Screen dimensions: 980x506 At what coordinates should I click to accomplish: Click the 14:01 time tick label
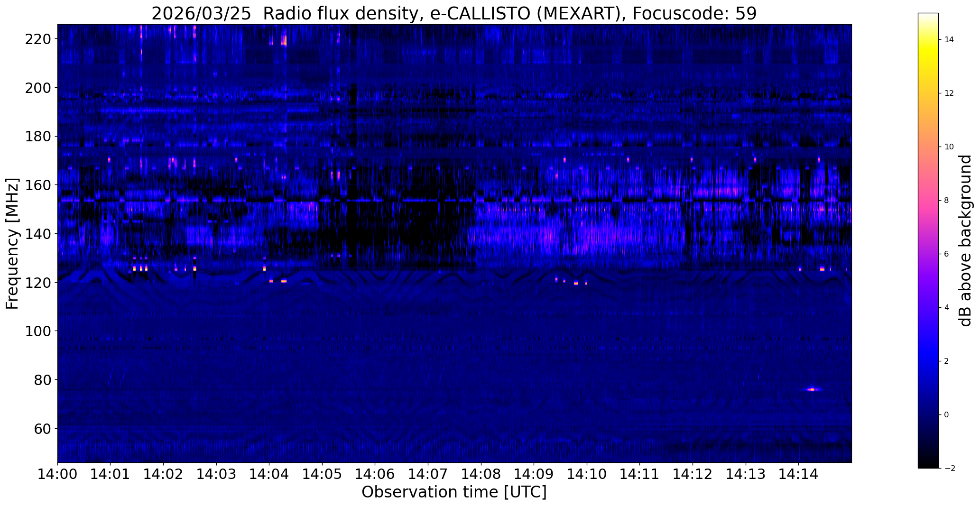pyautogui.click(x=111, y=474)
